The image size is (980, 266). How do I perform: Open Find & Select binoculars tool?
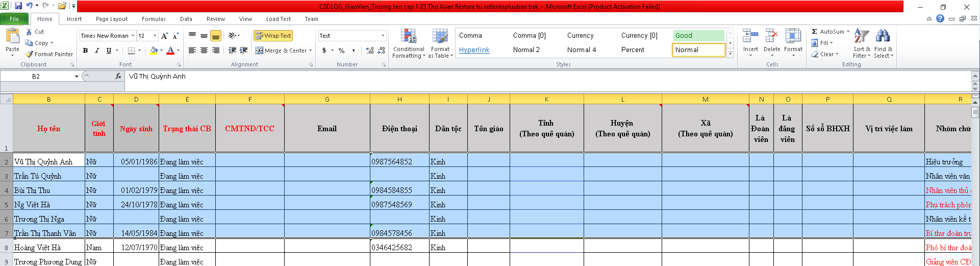(883, 37)
